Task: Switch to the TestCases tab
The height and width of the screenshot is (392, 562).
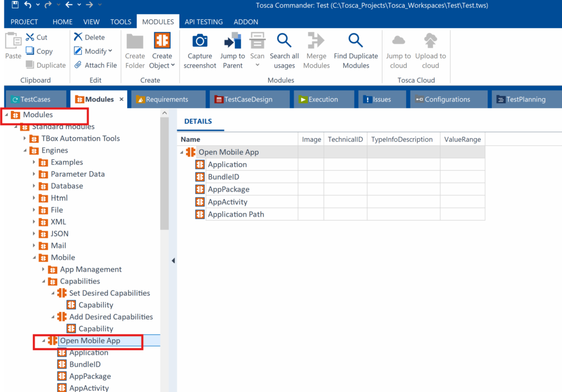Action: point(35,99)
